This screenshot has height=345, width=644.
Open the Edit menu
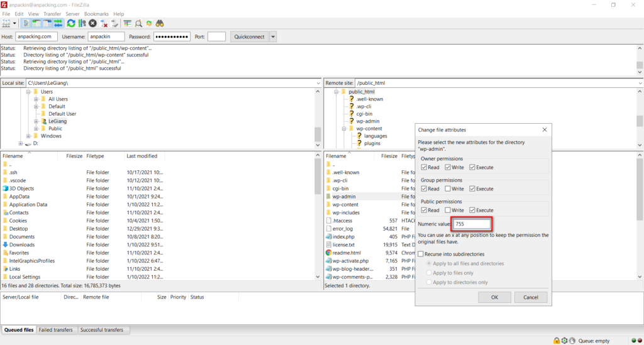coord(19,14)
